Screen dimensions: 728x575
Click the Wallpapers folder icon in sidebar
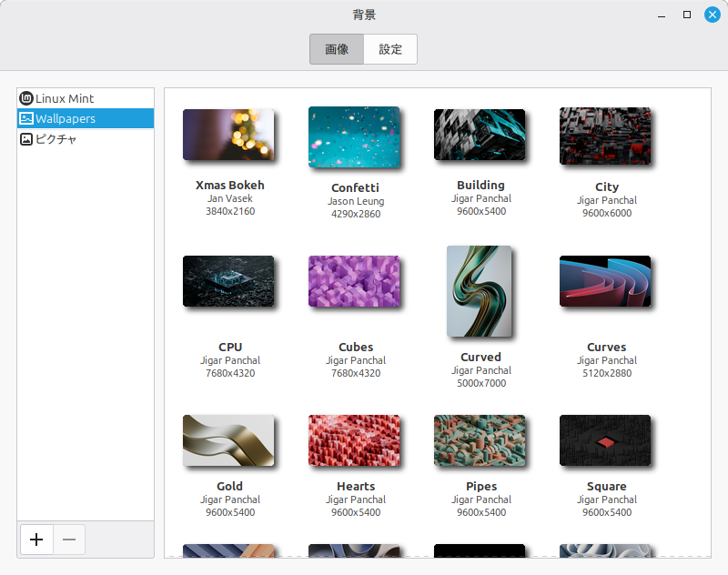click(x=26, y=118)
